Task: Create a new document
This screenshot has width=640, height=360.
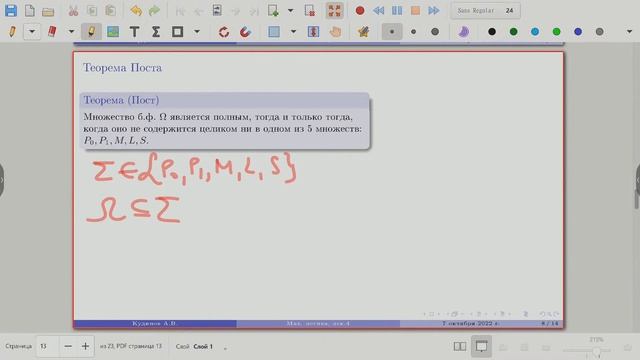Action: pyautogui.click(x=29, y=11)
